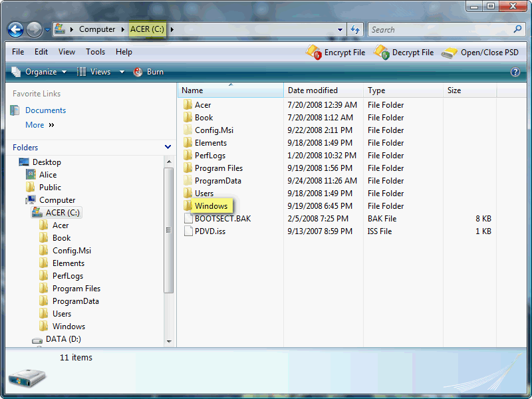Sort by the Date modified column header
The height and width of the screenshot is (399, 532).
point(323,90)
